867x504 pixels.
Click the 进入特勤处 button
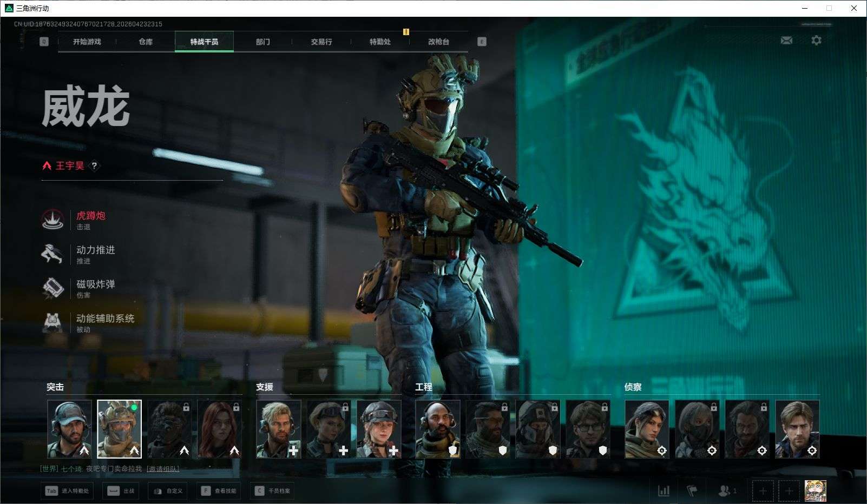click(x=67, y=491)
